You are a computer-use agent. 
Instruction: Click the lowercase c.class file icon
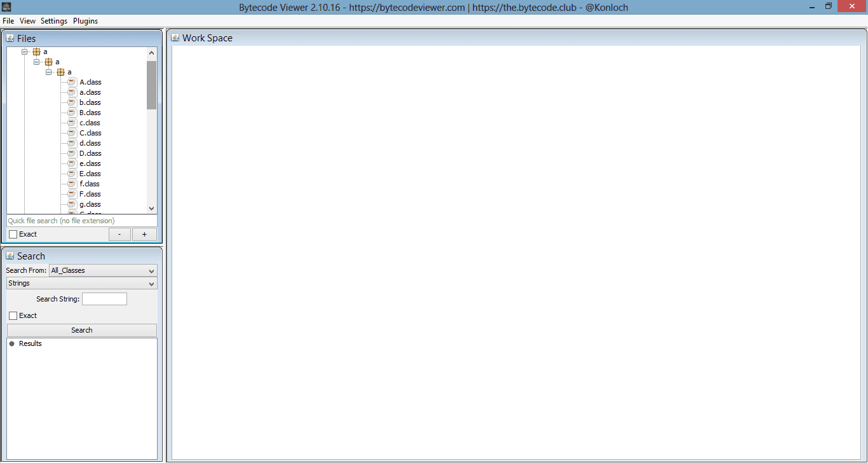[72, 123]
